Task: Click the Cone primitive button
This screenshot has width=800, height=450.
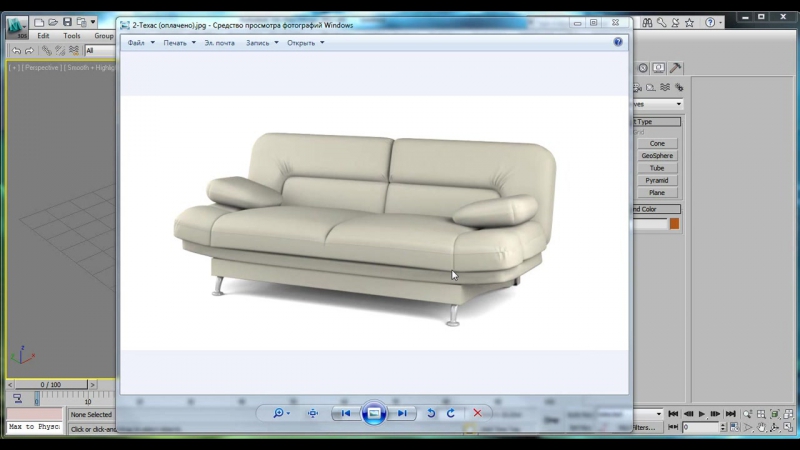Action: [657, 143]
